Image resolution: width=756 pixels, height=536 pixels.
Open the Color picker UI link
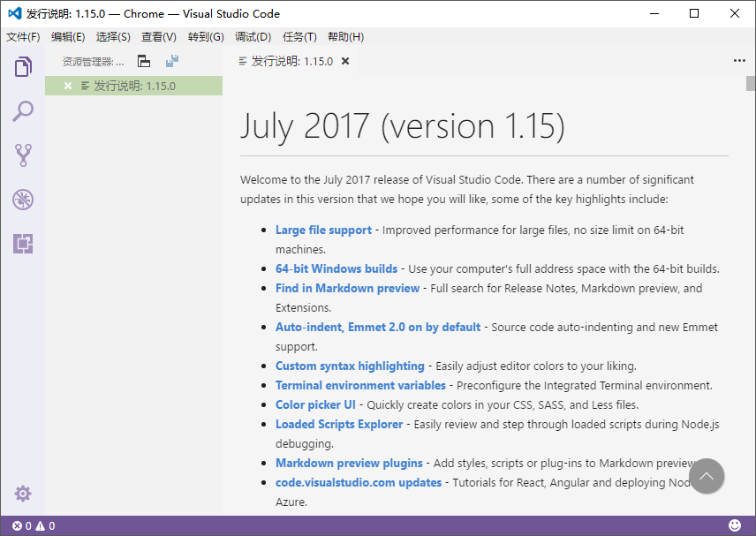[x=315, y=404]
